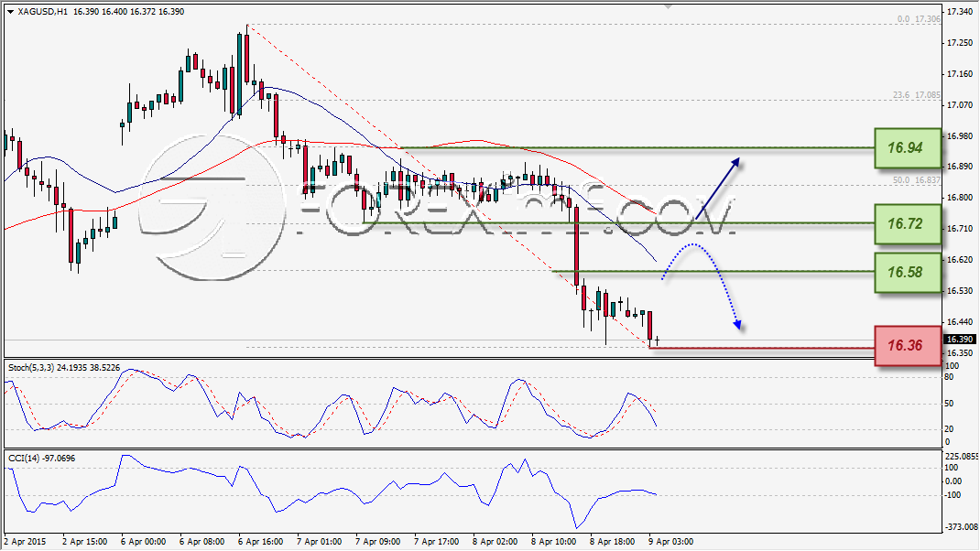Click the CCI(14) -97.0696 indicator label
The image size is (980, 551).
41,459
